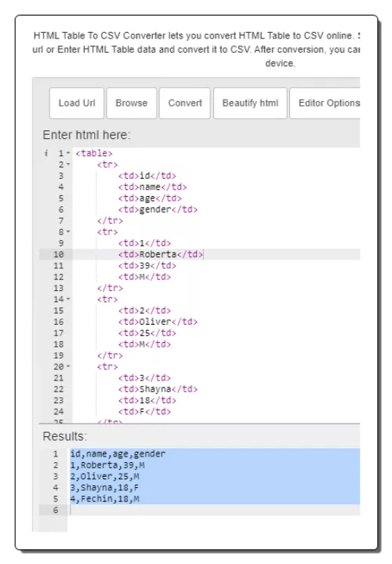Collapse the tr fold arrow on line 20
Viewport: 392px width, 564px height.
[x=68, y=366]
